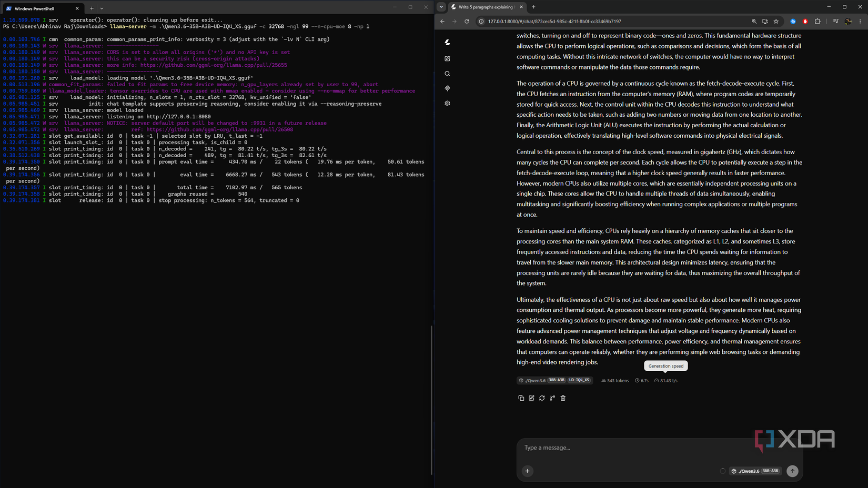The height and width of the screenshot is (488, 868).
Task: Open settings gear in chat sidebar
Action: coord(447,104)
